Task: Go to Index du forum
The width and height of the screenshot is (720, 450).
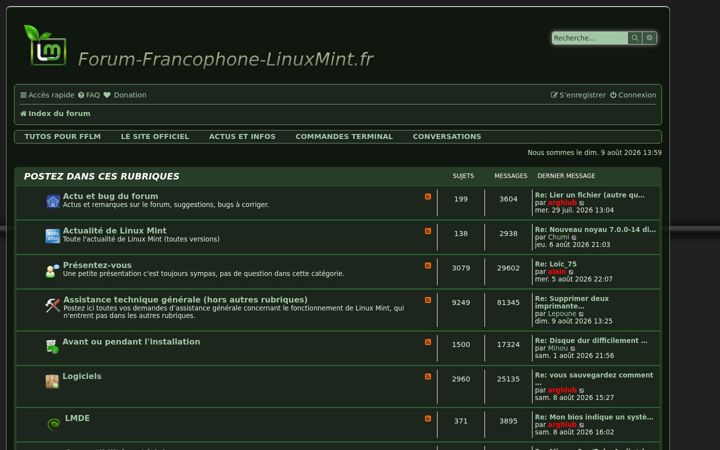Action: tap(56, 113)
